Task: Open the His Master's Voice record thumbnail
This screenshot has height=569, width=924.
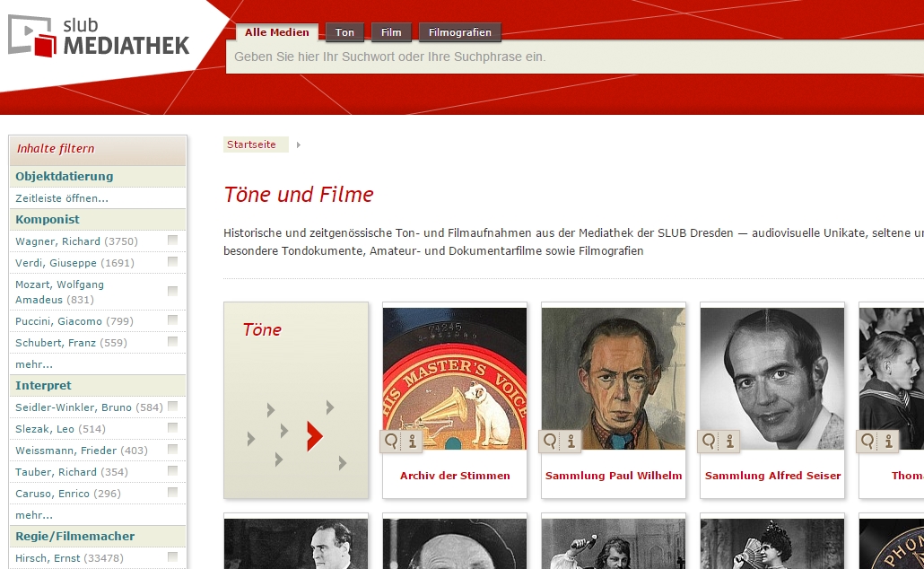Action: click(455, 379)
